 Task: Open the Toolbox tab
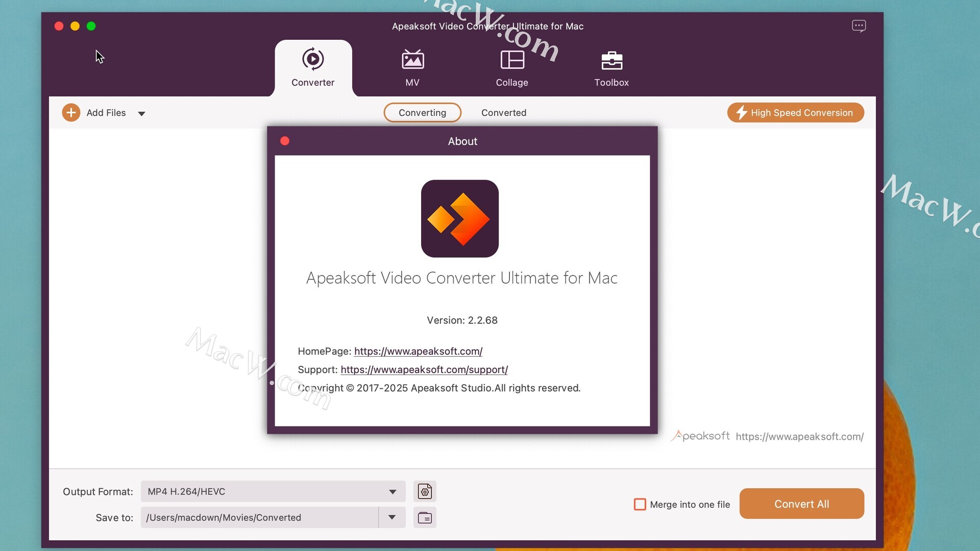pos(611,68)
